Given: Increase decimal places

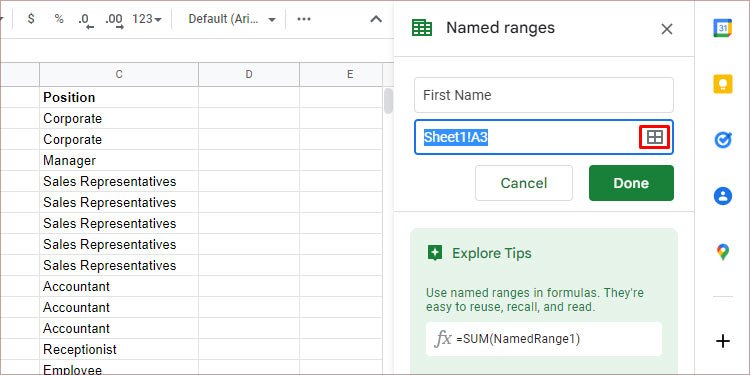Looking at the screenshot, I should (x=114, y=20).
